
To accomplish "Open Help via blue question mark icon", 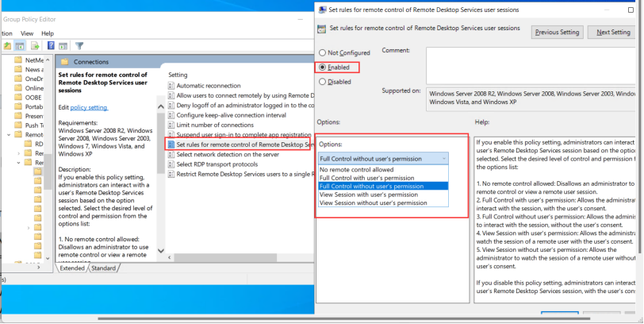I will coord(51,46).
